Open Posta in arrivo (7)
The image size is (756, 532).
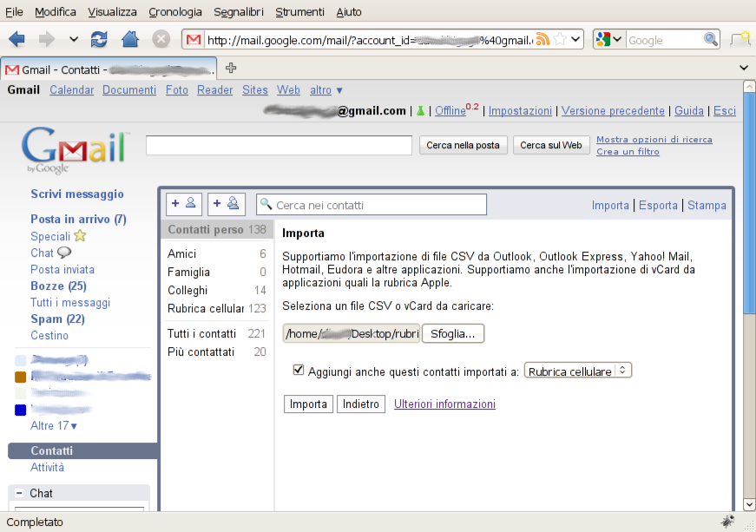[79, 220]
